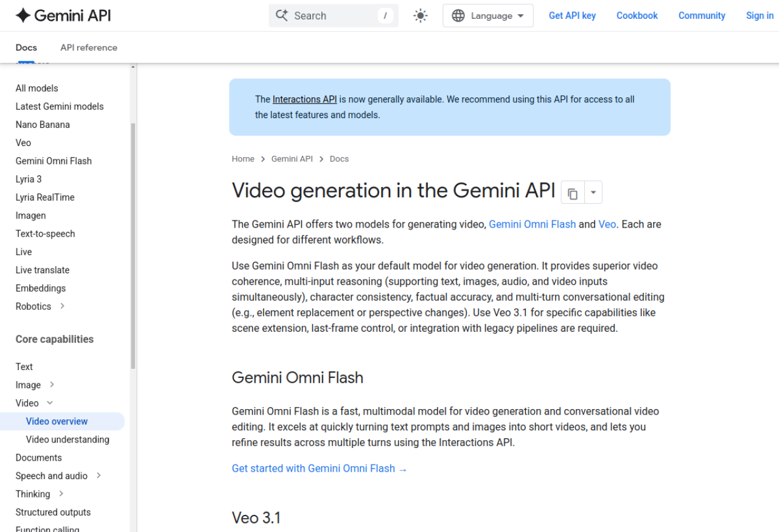Viewport: 779px width, 532px height.
Task: Click the Core capabilities sidebar heading
Action: pos(55,340)
